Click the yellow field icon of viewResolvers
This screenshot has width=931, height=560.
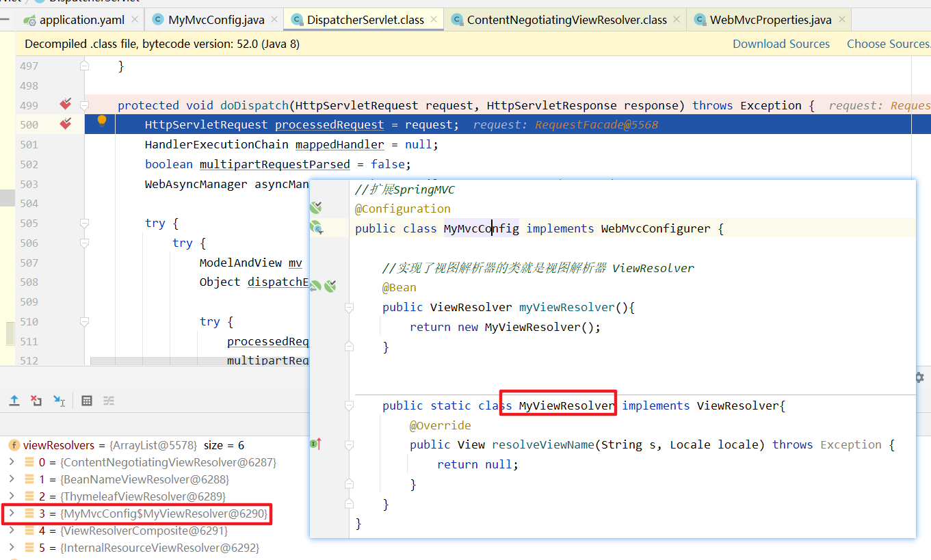click(14, 445)
